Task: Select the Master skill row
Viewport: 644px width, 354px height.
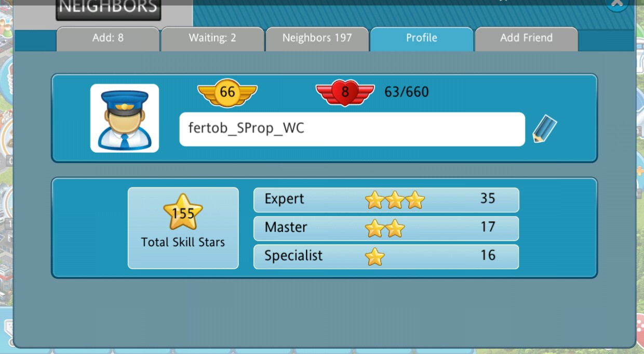Action: (386, 228)
